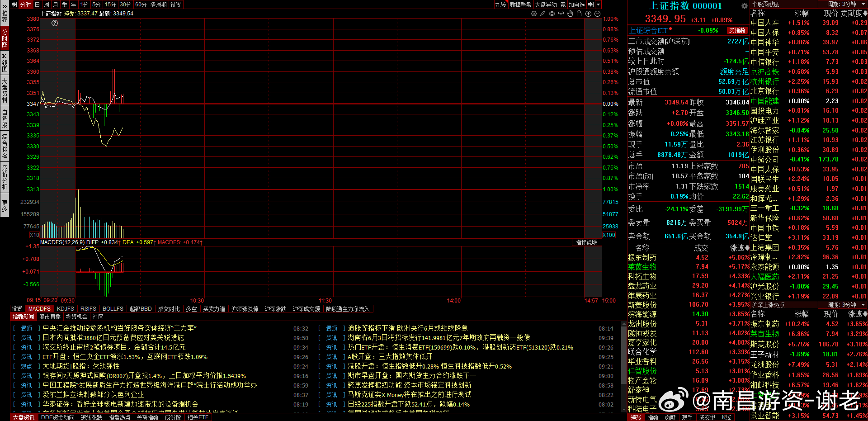This screenshot has height=421, width=868.
Task: Select the BOLLFS indicator tab
Action: click(113, 309)
